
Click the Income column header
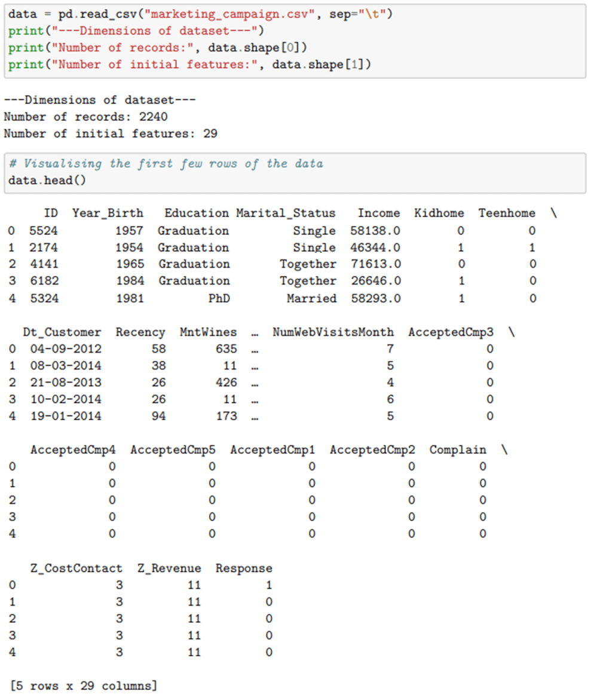click(x=378, y=213)
